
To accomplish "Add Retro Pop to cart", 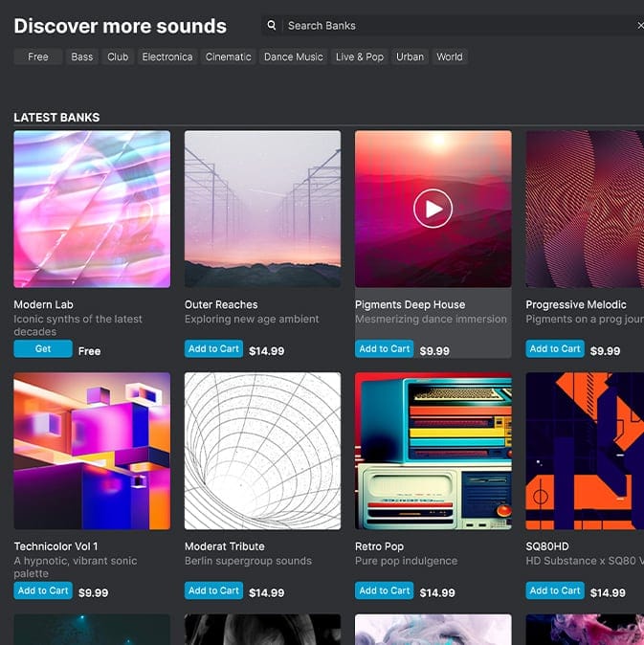I will pyautogui.click(x=385, y=591).
